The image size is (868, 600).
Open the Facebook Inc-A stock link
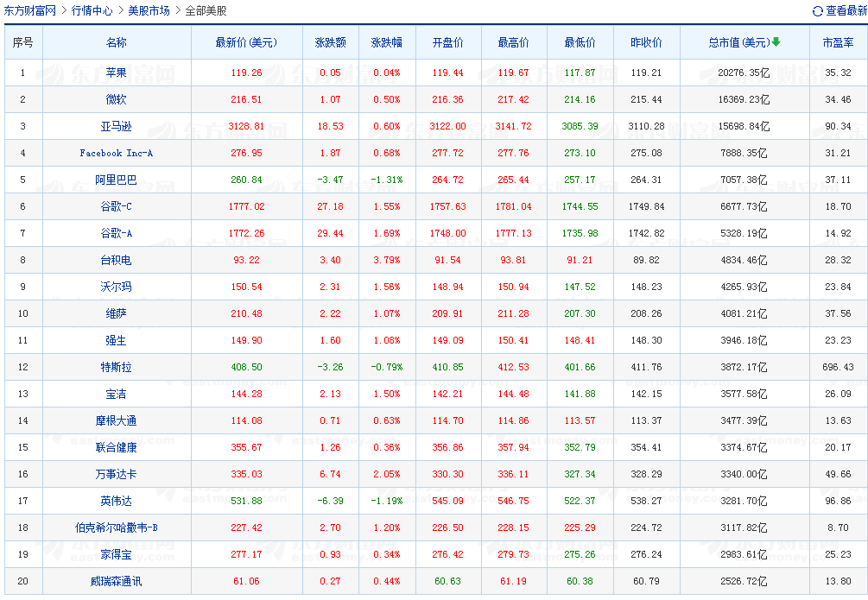tap(117, 153)
